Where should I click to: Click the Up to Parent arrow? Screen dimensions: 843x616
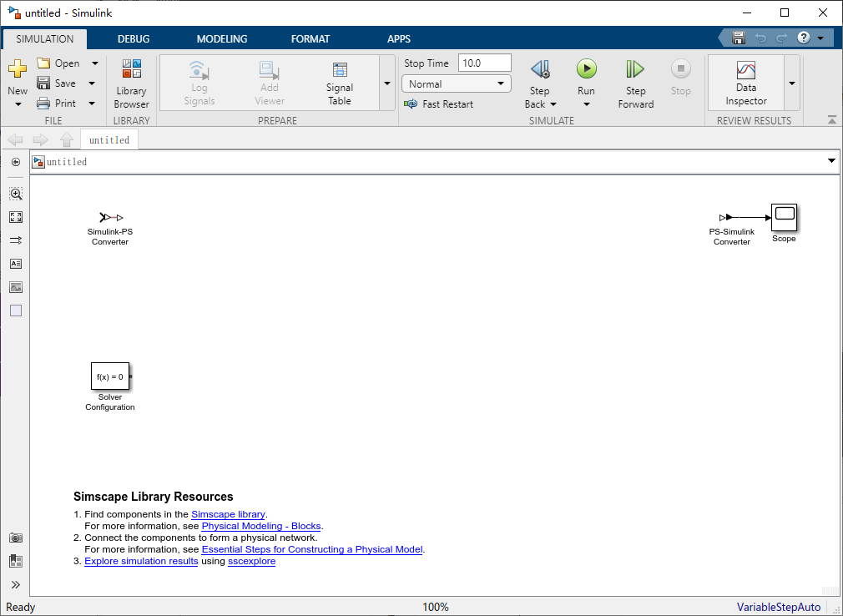67,140
